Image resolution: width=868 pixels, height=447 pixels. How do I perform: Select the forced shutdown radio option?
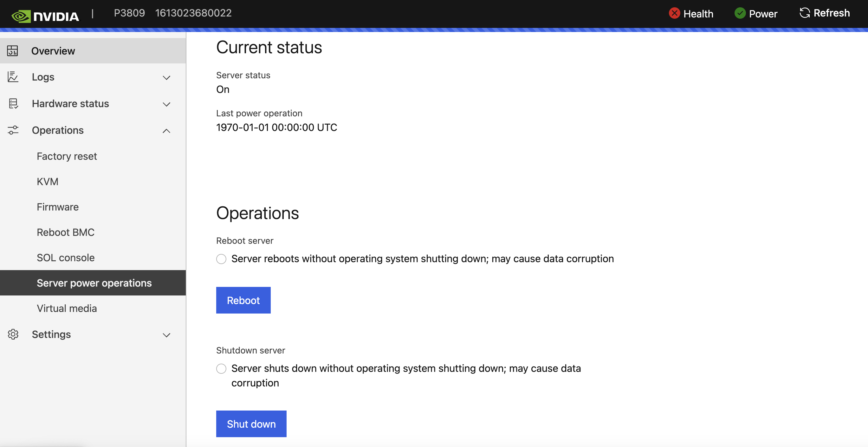(221, 368)
